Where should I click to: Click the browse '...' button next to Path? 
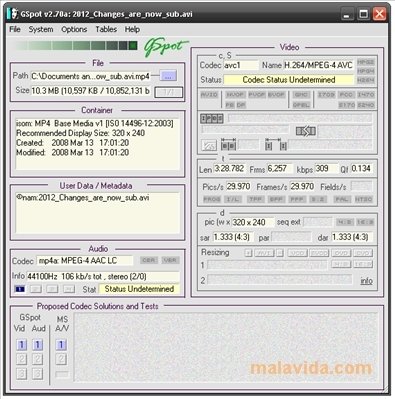[x=168, y=76]
